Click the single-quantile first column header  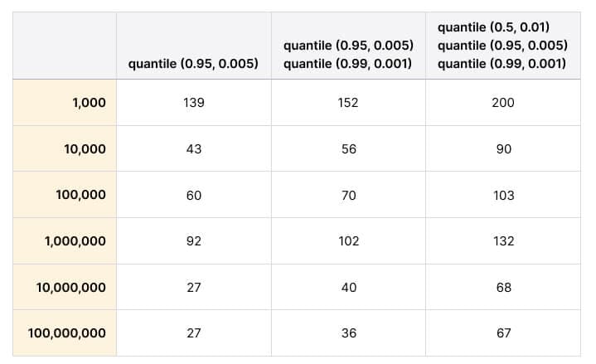point(193,63)
